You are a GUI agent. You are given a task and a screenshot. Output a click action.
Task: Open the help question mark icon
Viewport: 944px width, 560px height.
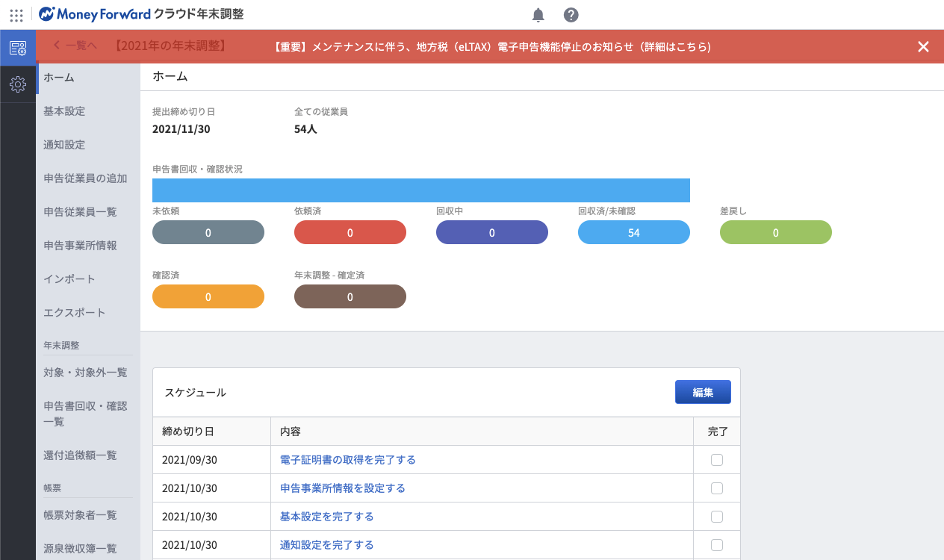click(x=571, y=15)
